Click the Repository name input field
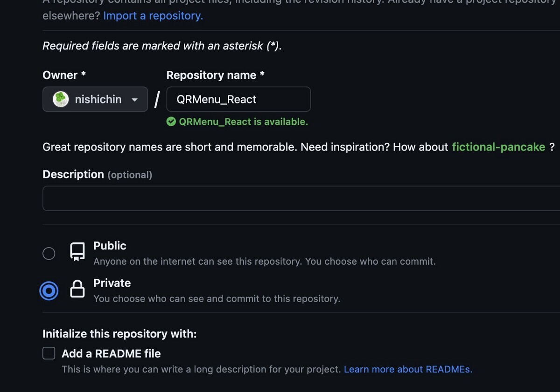Image resolution: width=560 pixels, height=392 pixels. (238, 99)
